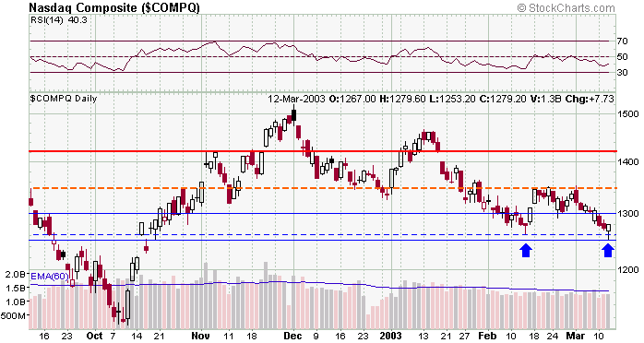Click the RSI "70" overbought level label
Viewport: 644px width, 343px height.
click(x=622, y=41)
